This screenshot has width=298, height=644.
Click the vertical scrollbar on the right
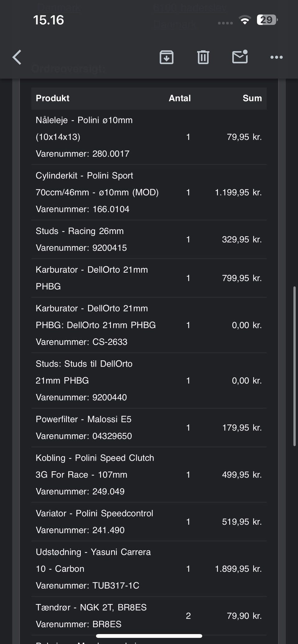pos(294,366)
